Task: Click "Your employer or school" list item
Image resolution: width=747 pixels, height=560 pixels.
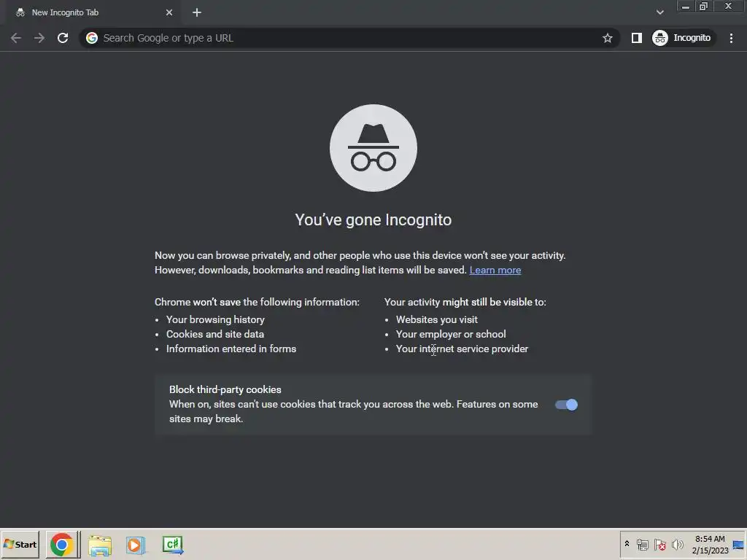Action: tap(451, 334)
